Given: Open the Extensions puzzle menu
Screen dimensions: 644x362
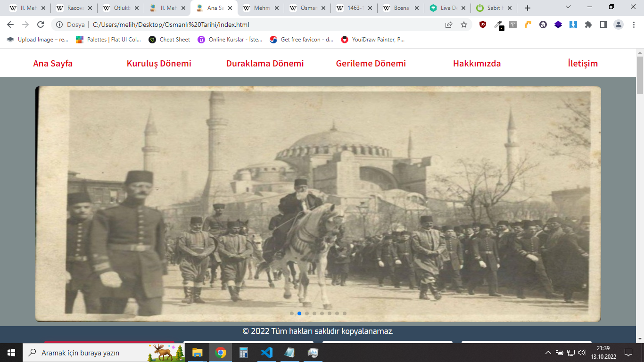Looking at the screenshot, I should tap(588, 25).
